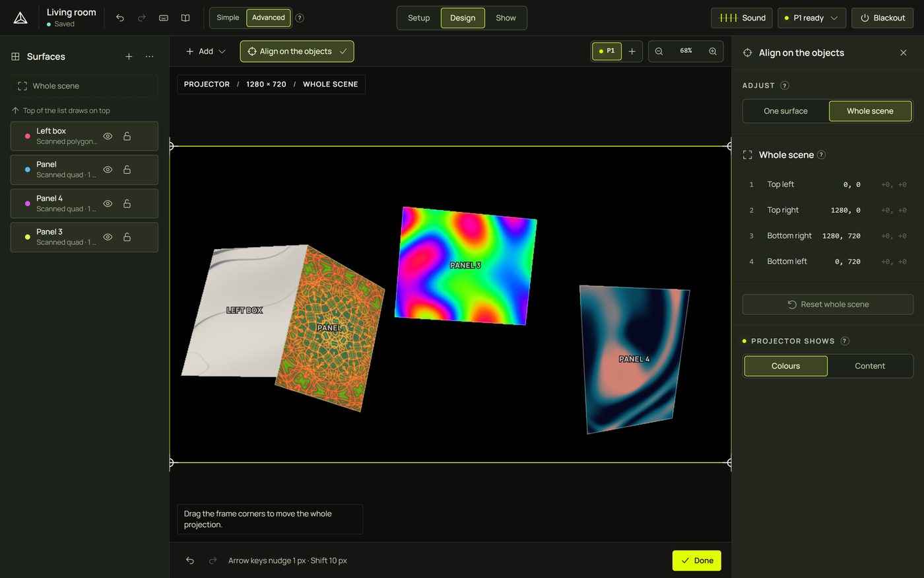This screenshot has width=924, height=578.
Task: Choose One surface adjust mode
Action: (x=785, y=111)
